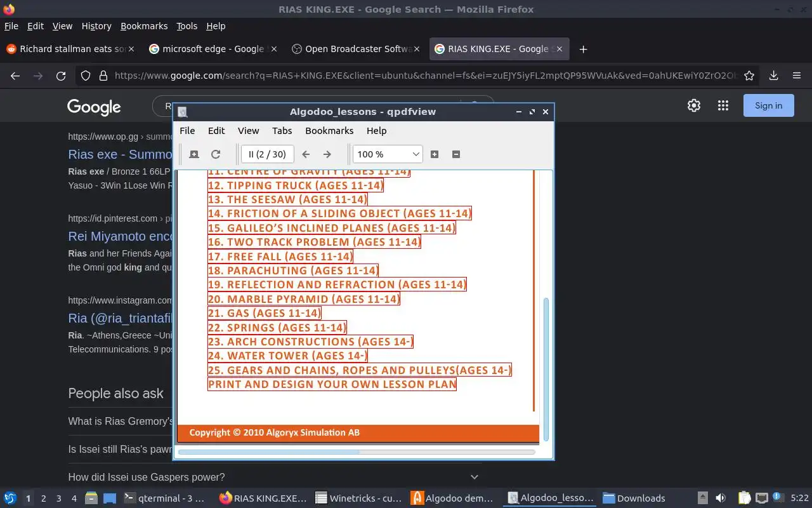The image size is (812, 508).
Task: Open the Rias exe - Summoner result
Action: click(x=120, y=154)
